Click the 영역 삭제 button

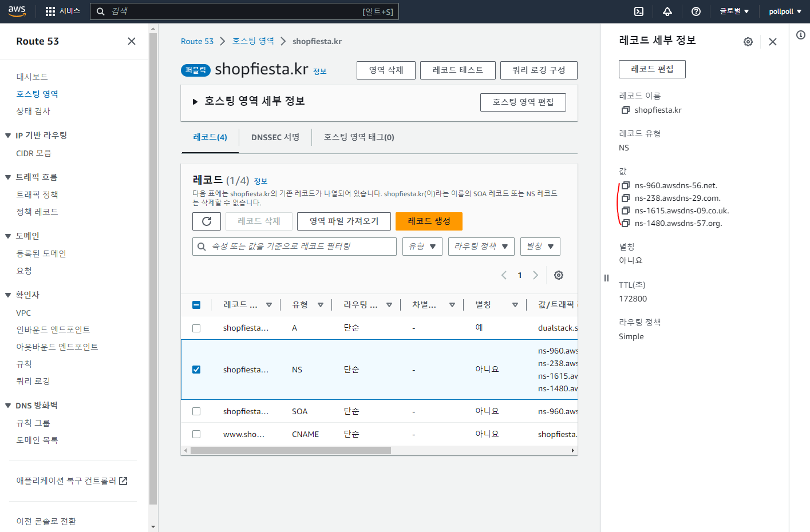click(x=386, y=70)
